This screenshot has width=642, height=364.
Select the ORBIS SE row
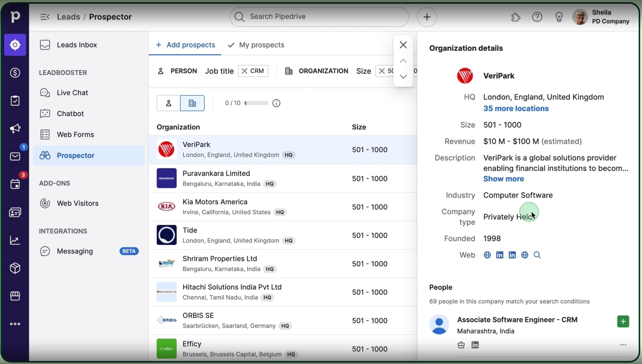tap(283, 321)
